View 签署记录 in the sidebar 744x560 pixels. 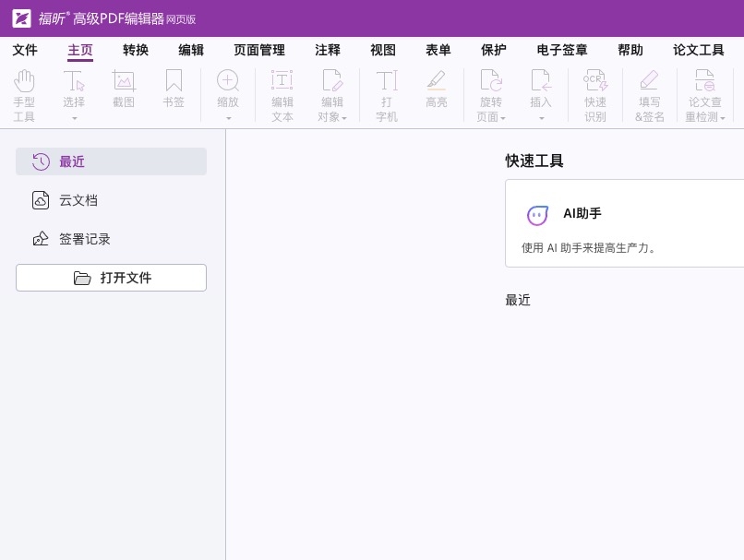click(x=84, y=239)
